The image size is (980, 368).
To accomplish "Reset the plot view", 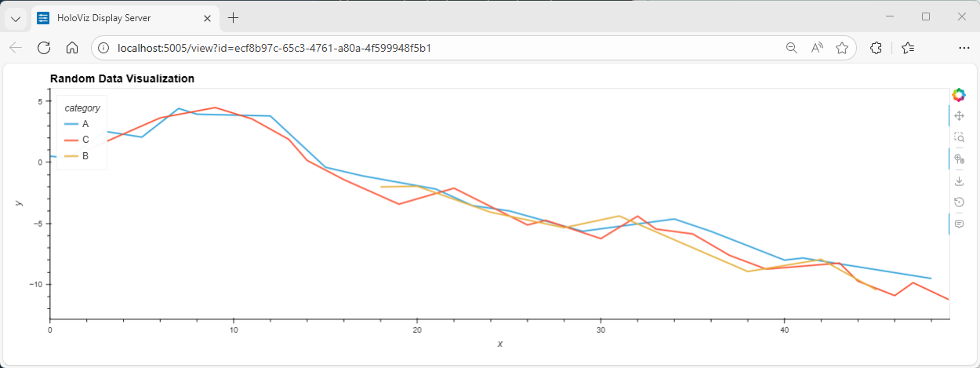I will point(958,202).
